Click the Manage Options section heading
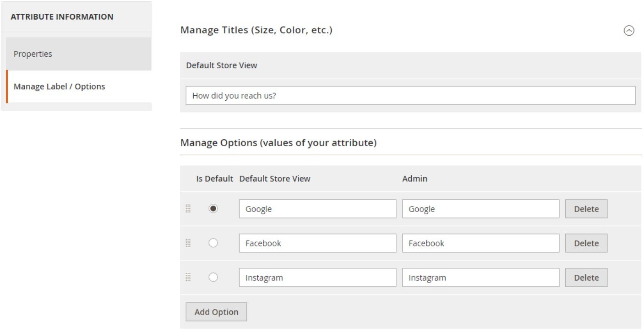The width and height of the screenshot is (644, 332). [278, 143]
